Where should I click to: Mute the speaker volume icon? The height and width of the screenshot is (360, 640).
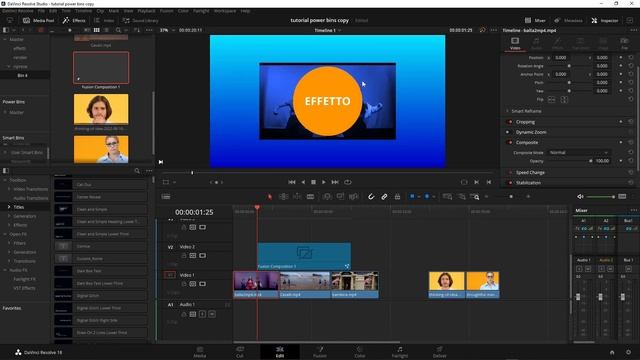(x=580, y=197)
